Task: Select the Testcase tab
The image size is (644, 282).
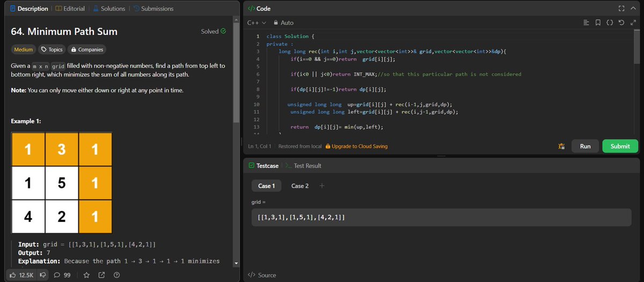Action: tap(263, 166)
